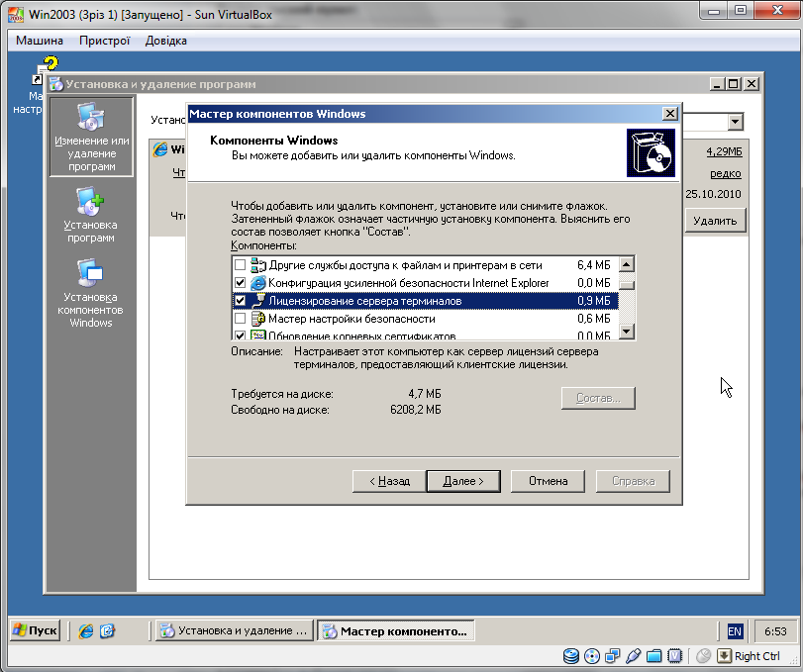Click the 'Right Ctrl' host key label

point(756,656)
